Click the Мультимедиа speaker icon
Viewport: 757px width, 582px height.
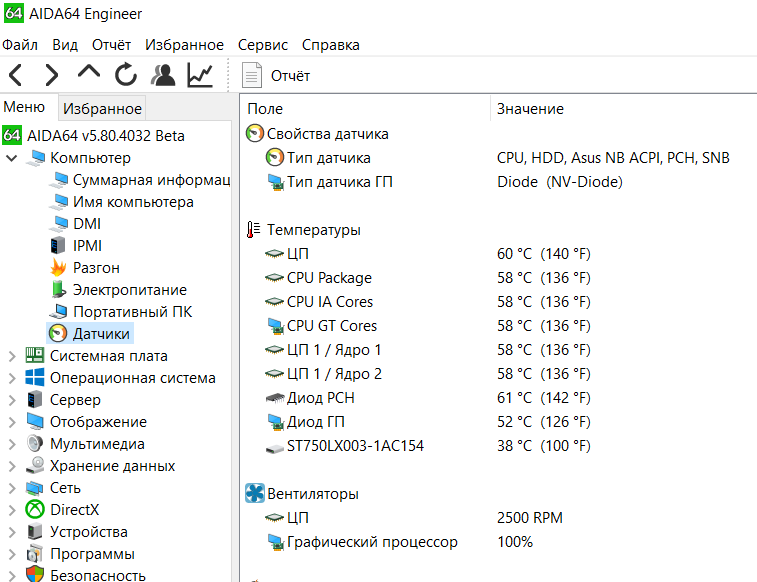(x=35, y=443)
